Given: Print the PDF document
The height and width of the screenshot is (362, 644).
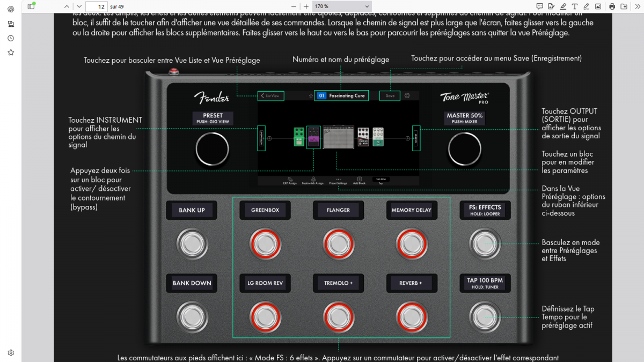Looking at the screenshot, I should pyautogui.click(x=612, y=6).
